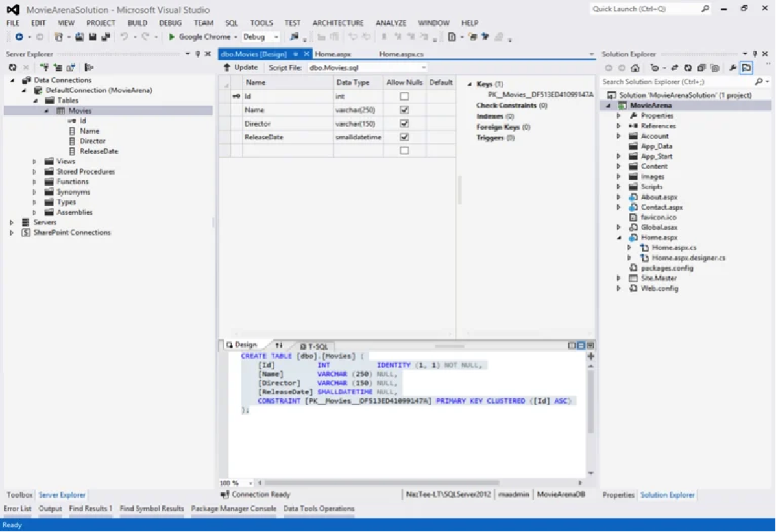The width and height of the screenshot is (776, 532).
Task: Click the swap panes arrows icon
Action: (x=279, y=345)
